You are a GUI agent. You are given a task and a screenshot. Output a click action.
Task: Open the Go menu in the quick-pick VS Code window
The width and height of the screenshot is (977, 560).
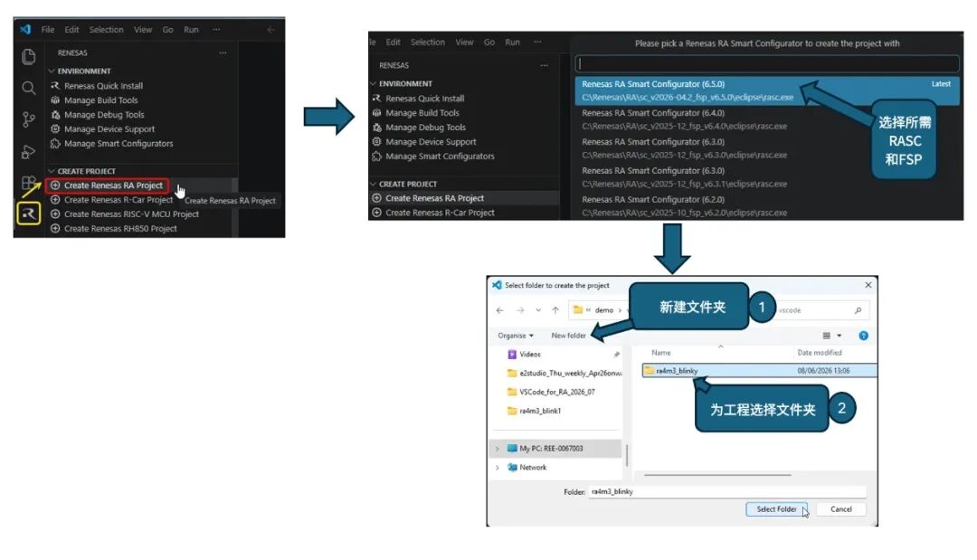pos(489,43)
